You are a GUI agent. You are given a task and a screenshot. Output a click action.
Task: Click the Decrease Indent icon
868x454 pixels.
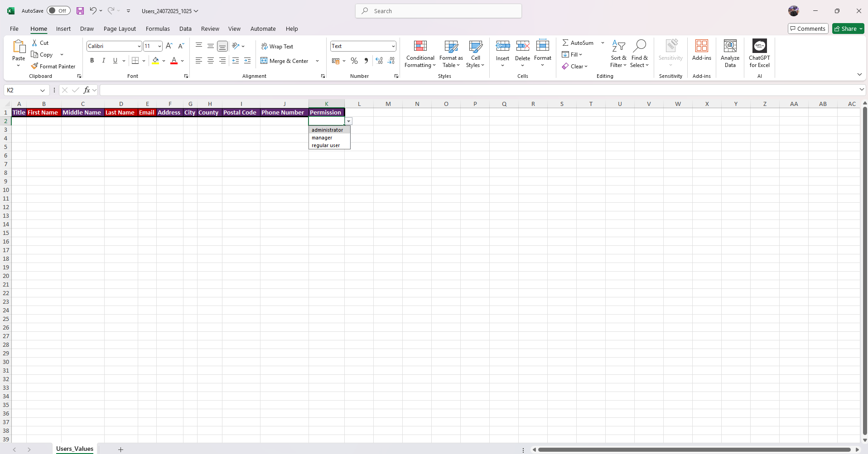tap(236, 60)
